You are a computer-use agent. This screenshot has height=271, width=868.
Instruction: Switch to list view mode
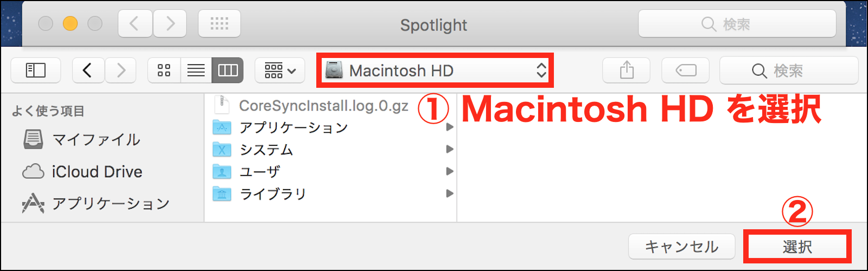point(196,70)
